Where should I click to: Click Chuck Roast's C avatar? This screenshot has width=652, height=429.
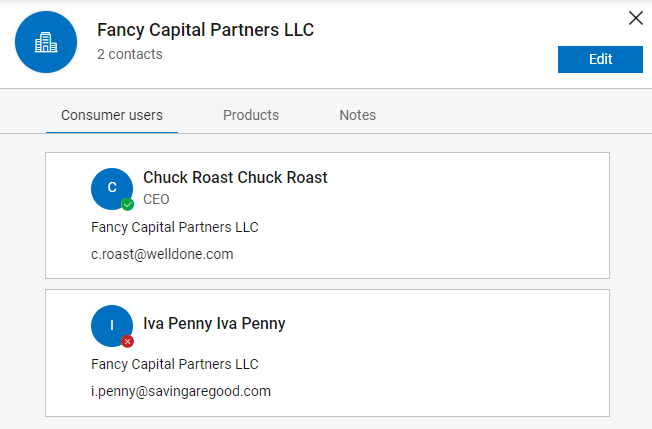coord(112,188)
